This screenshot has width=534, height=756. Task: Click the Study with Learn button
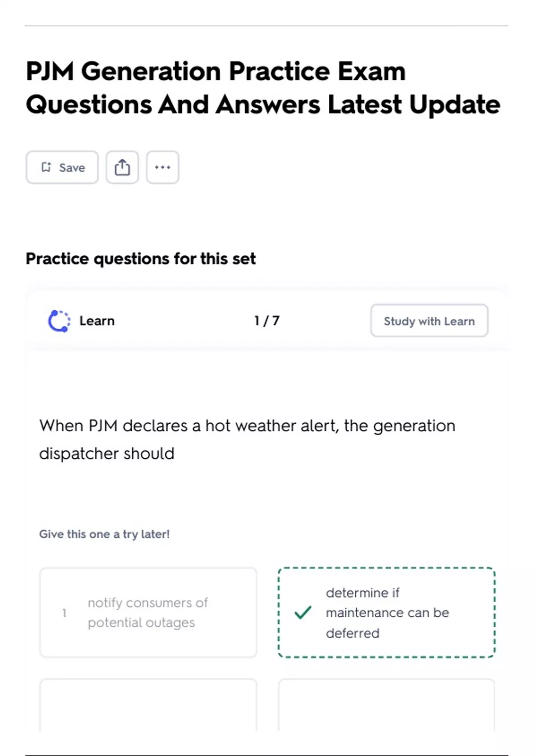click(x=429, y=321)
